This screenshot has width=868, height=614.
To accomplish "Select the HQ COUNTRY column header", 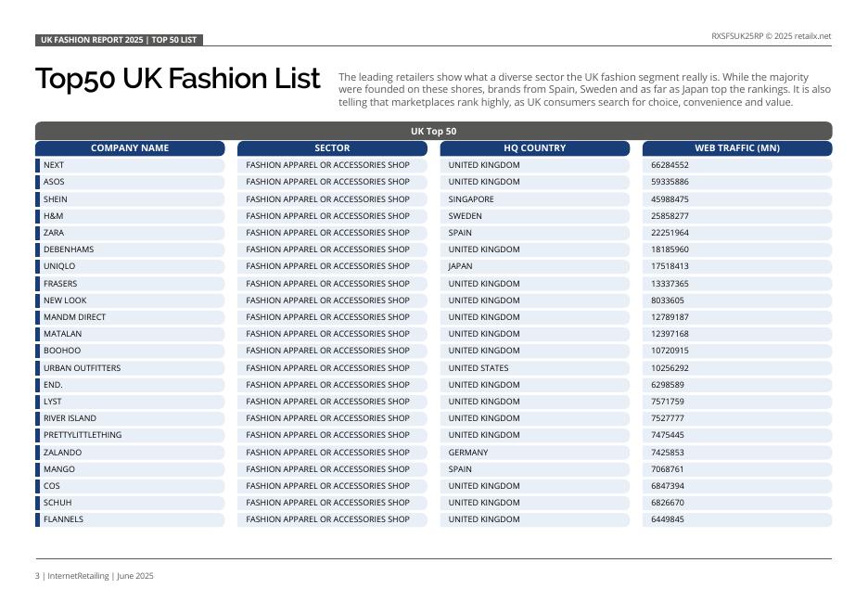I will (534, 148).
